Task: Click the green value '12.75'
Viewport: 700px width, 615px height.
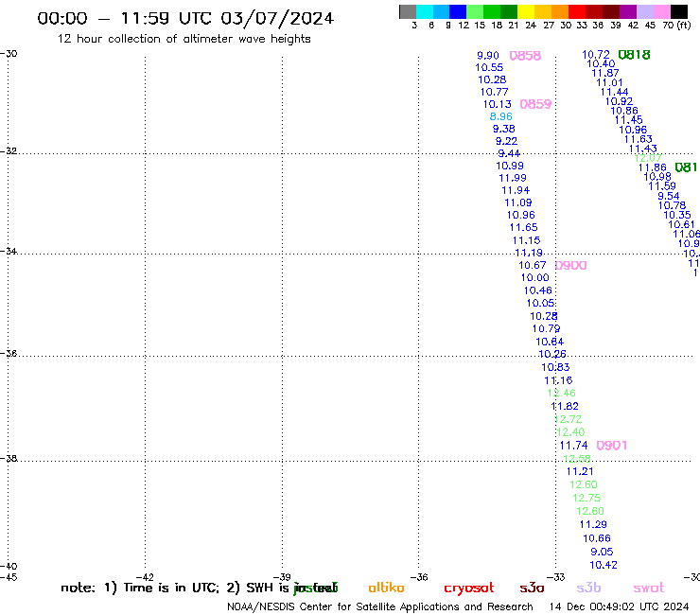Action: click(586, 498)
